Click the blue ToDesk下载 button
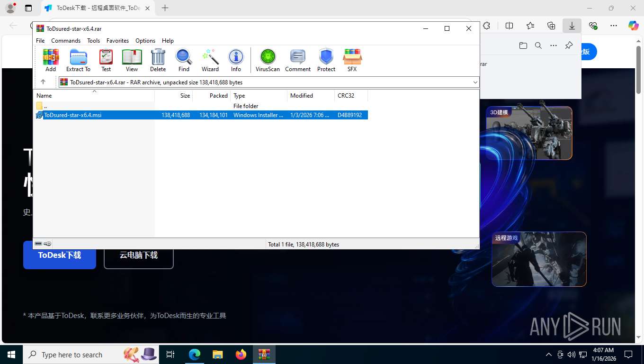The image size is (644, 364). pyautogui.click(x=60, y=255)
